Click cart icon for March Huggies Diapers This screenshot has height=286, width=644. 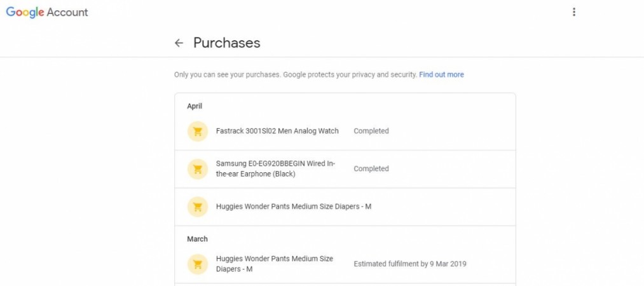pyautogui.click(x=198, y=264)
